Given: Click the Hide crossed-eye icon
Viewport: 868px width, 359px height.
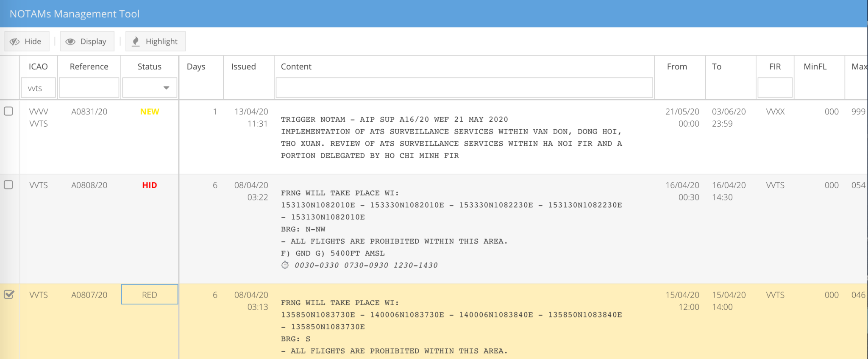Looking at the screenshot, I should tap(15, 42).
